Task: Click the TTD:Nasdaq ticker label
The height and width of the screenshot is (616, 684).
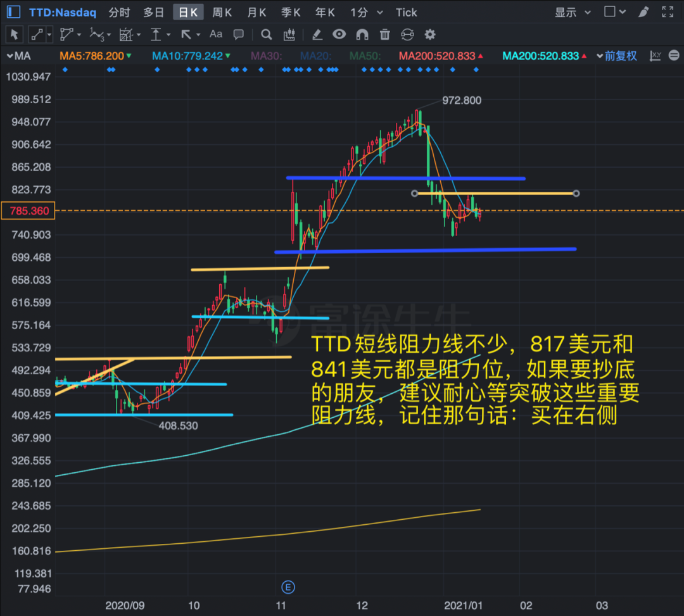Action: coord(62,12)
